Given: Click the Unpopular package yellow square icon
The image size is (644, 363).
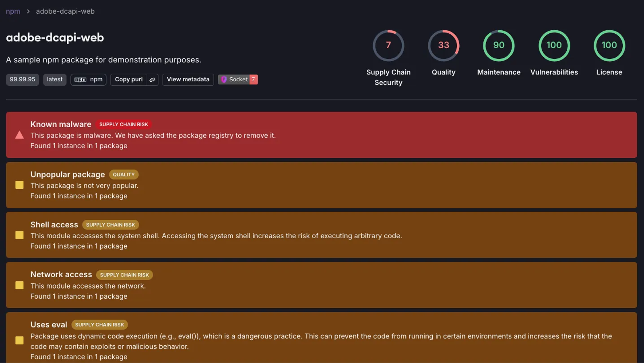Looking at the screenshot, I should (19, 185).
